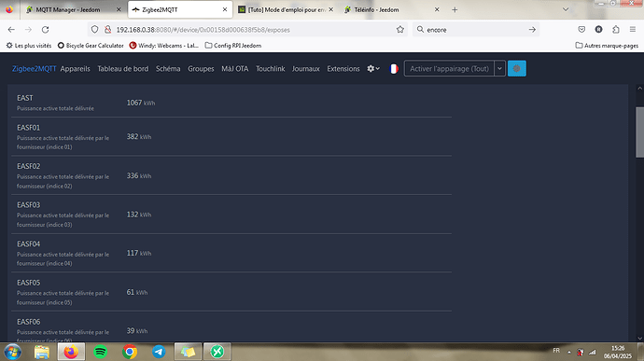This screenshot has width=644, height=361.
Task: Bookmark this page with the star icon
Action: 400,30
